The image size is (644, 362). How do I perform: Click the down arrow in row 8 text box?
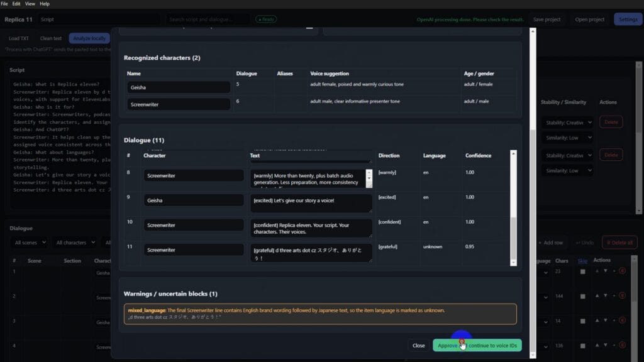click(369, 178)
